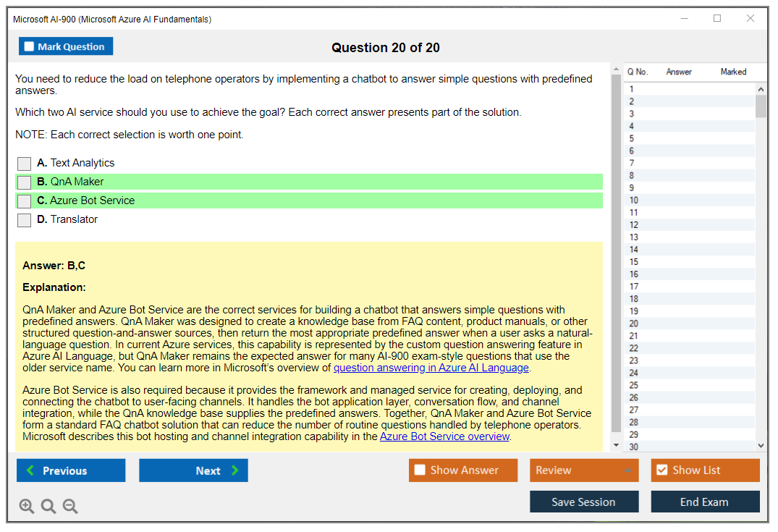The height and width of the screenshot is (532, 778).
Task: Select question 11 in the list
Action: click(x=690, y=212)
